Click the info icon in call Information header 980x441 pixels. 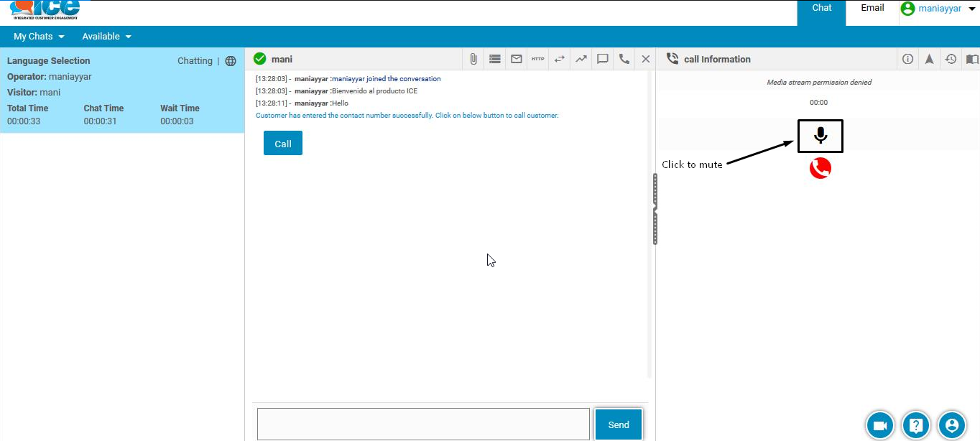coord(907,60)
